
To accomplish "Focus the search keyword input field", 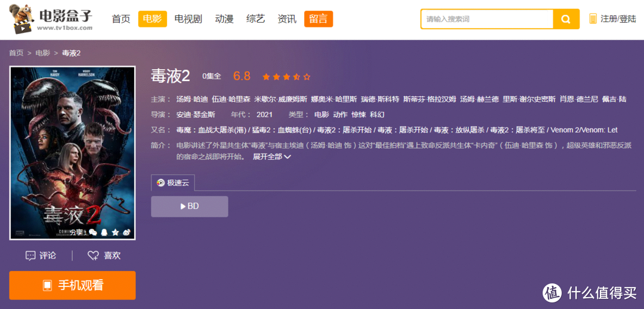I will tap(487, 19).
